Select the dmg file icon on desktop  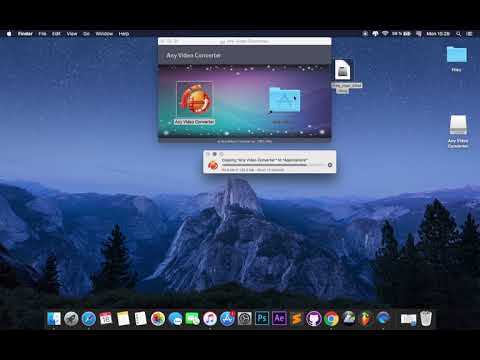click(343, 70)
